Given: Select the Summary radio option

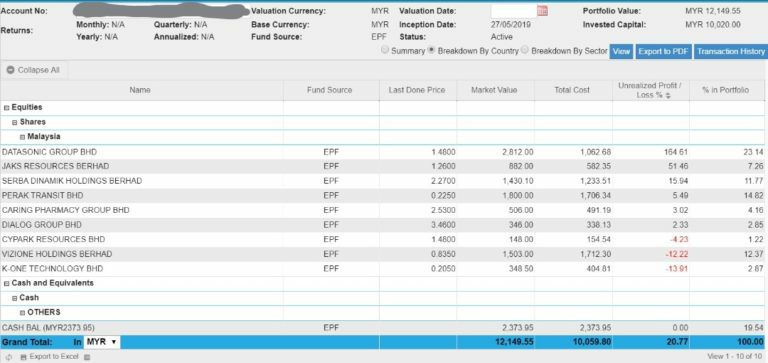Looking at the screenshot, I should [385, 50].
